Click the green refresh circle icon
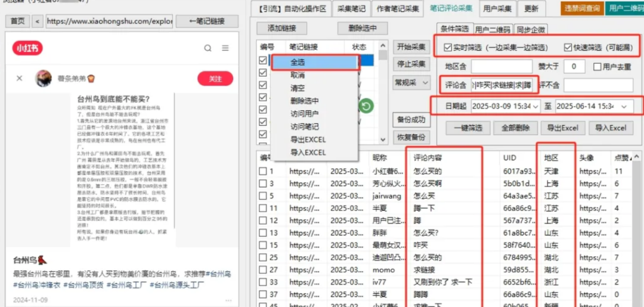This screenshot has width=644, height=307. [x=366, y=106]
